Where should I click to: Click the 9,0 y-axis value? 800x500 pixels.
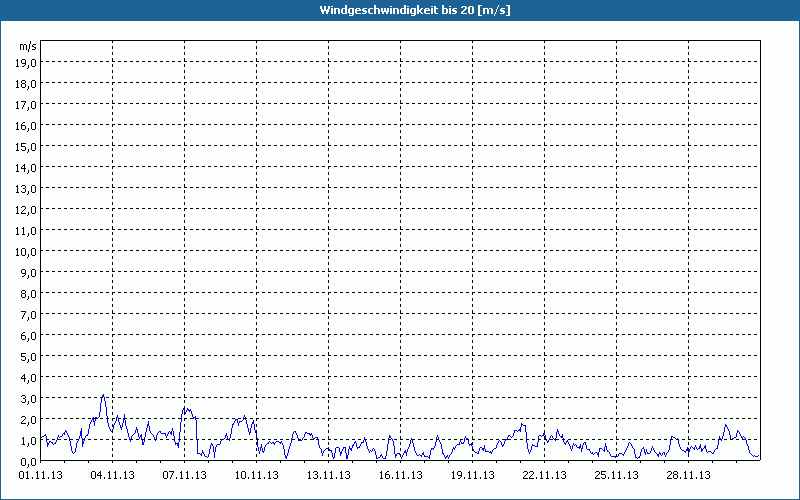[28, 272]
